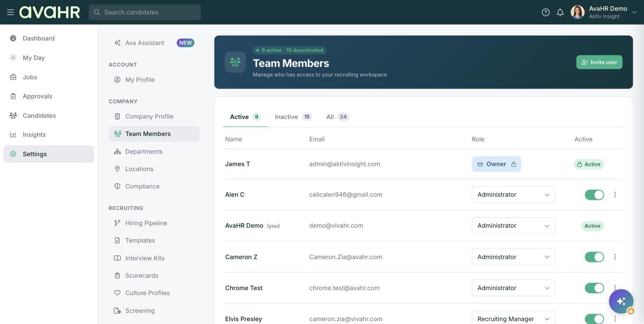The width and height of the screenshot is (644, 324).
Task: Open Chrome Test role dropdown
Action: (x=513, y=288)
